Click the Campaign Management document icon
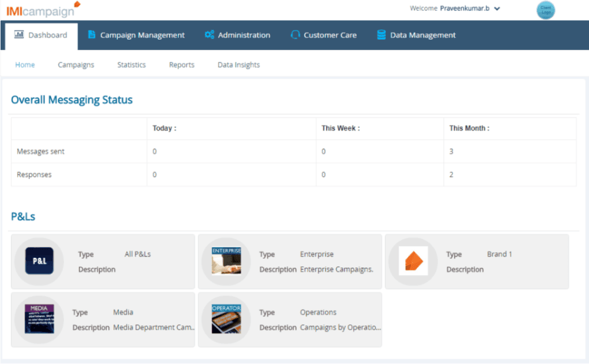This screenshot has width=589, height=364. [x=91, y=34]
